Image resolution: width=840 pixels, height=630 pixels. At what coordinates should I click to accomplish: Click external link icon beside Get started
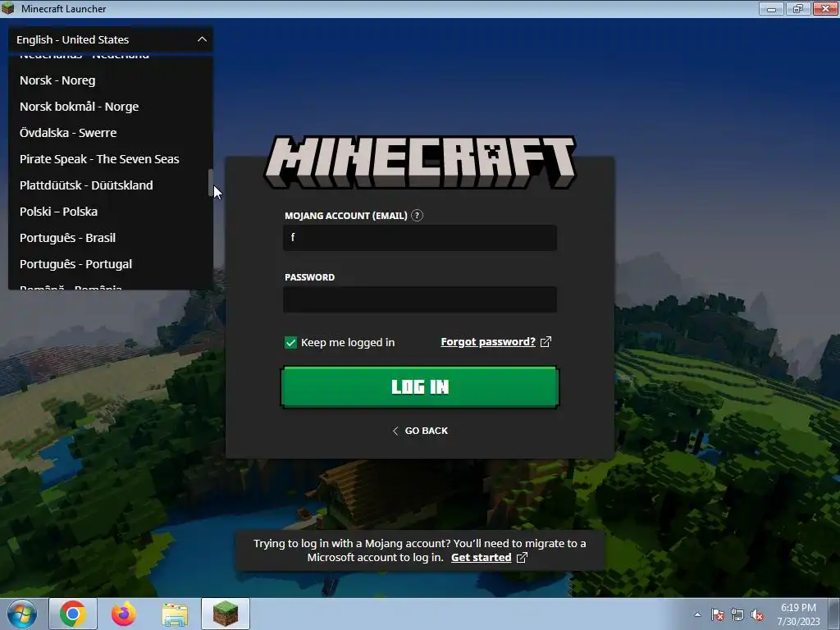[522, 557]
